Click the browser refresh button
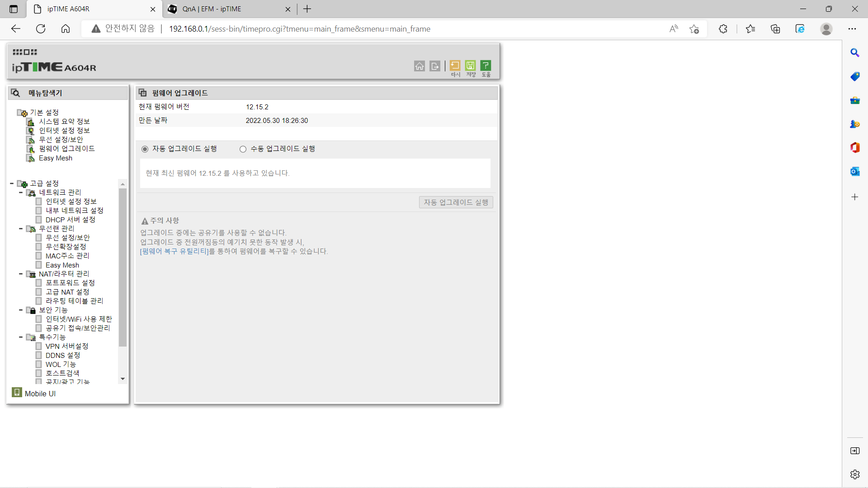The width and height of the screenshot is (868, 488). 41,29
